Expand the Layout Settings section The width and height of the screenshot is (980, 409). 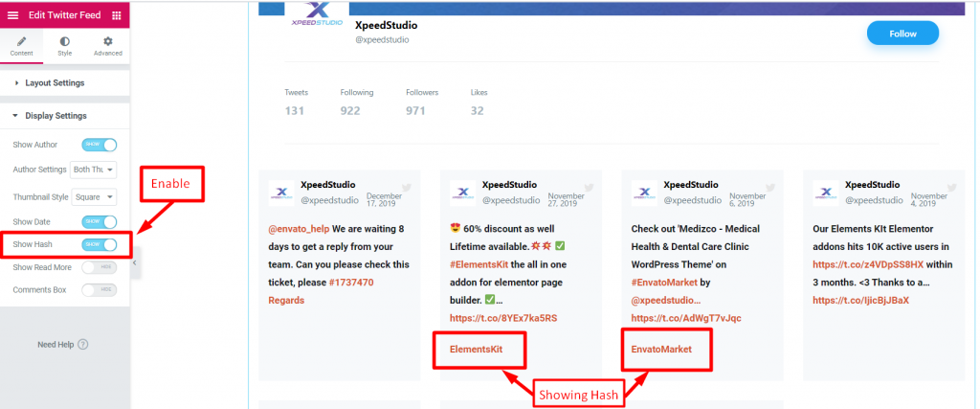[x=65, y=82]
